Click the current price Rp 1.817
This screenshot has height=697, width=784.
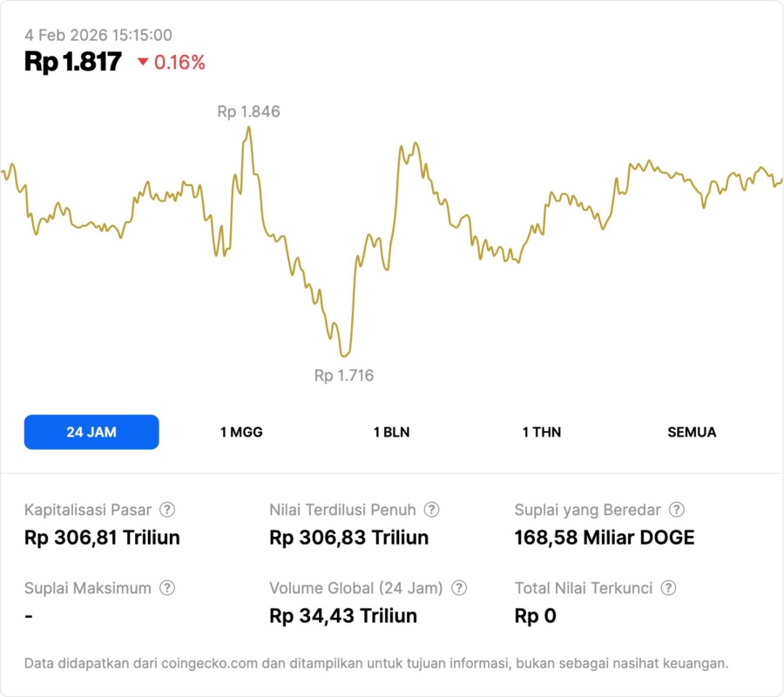[73, 62]
